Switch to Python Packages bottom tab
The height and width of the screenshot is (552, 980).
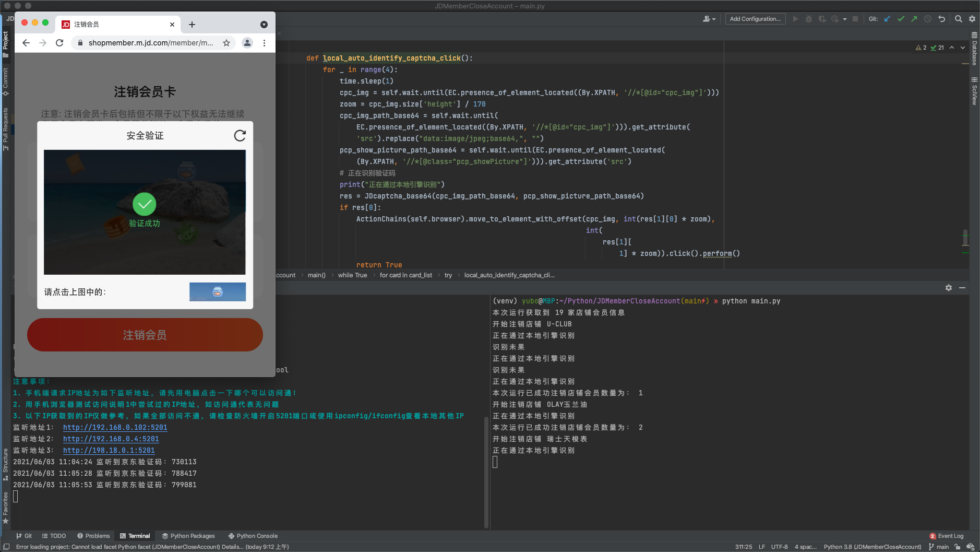point(188,536)
